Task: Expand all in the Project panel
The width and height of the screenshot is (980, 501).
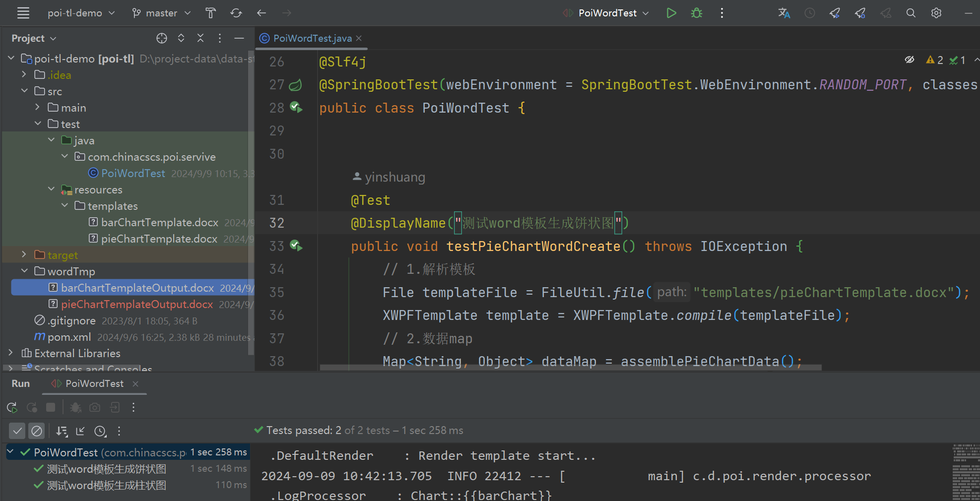Action: [181, 38]
